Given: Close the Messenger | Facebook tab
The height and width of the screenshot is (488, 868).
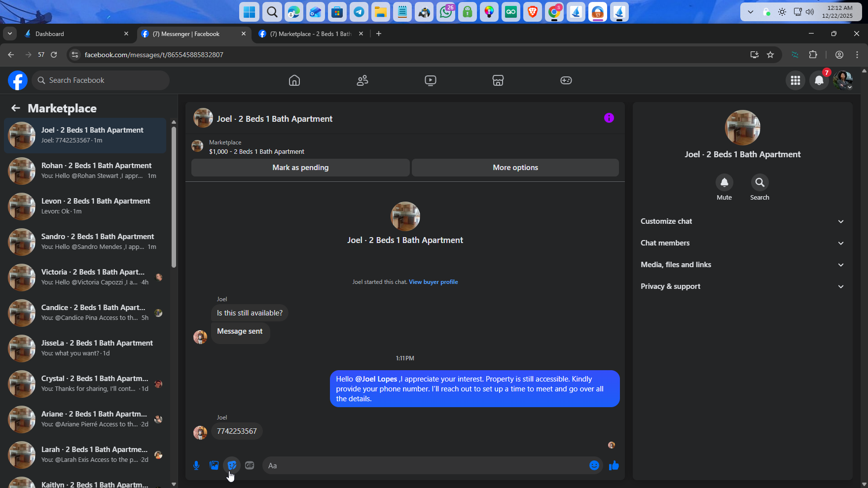Looking at the screenshot, I should pos(244,34).
